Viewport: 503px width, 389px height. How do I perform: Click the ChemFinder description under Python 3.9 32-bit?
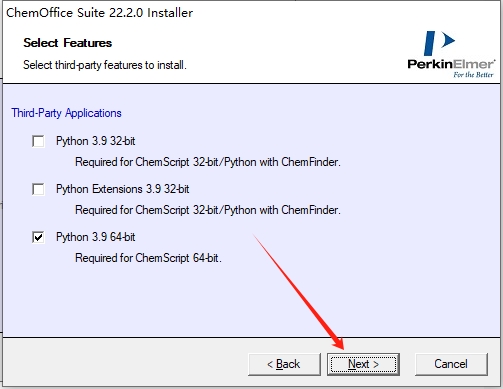[x=208, y=162]
